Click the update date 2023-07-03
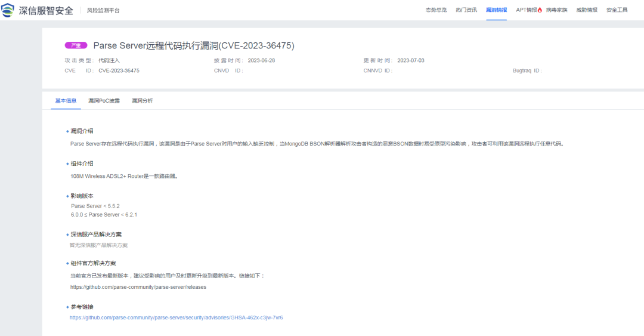This screenshot has height=336, width=644. (411, 60)
